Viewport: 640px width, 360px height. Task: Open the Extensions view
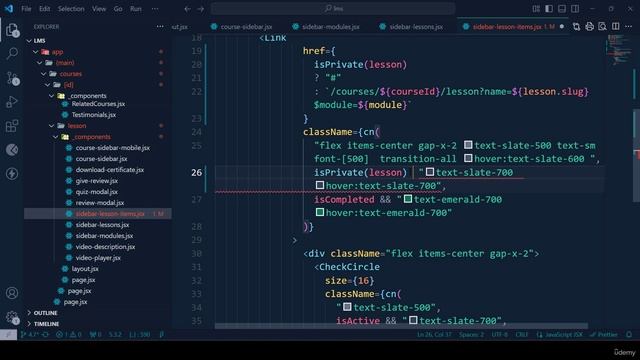(12, 126)
